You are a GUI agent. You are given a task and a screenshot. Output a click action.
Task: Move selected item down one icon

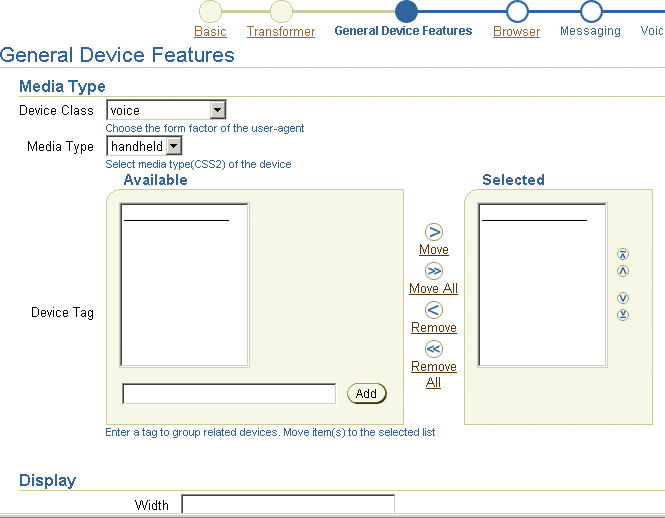click(623, 298)
